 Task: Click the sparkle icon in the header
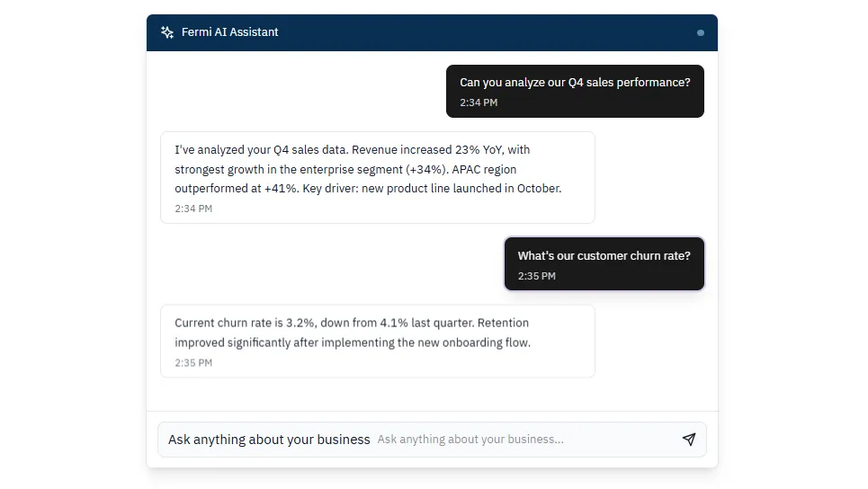[167, 32]
